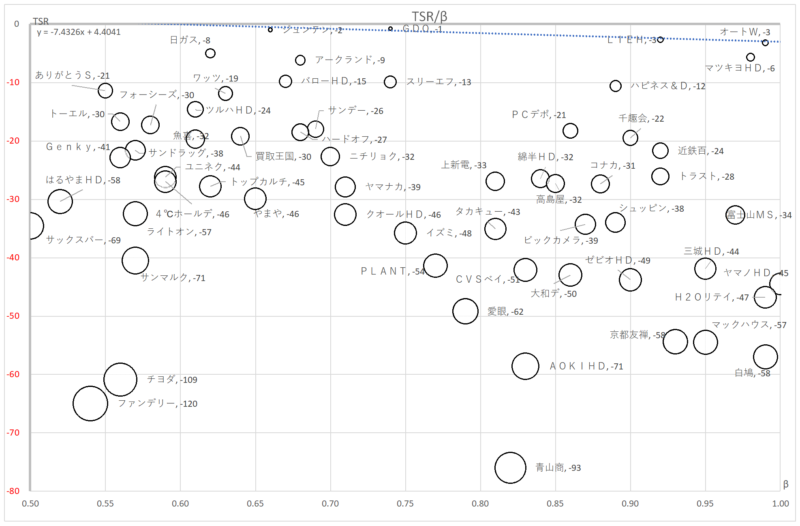Click the ファンデリー, -120 data label
The image size is (800, 526).
[158, 404]
